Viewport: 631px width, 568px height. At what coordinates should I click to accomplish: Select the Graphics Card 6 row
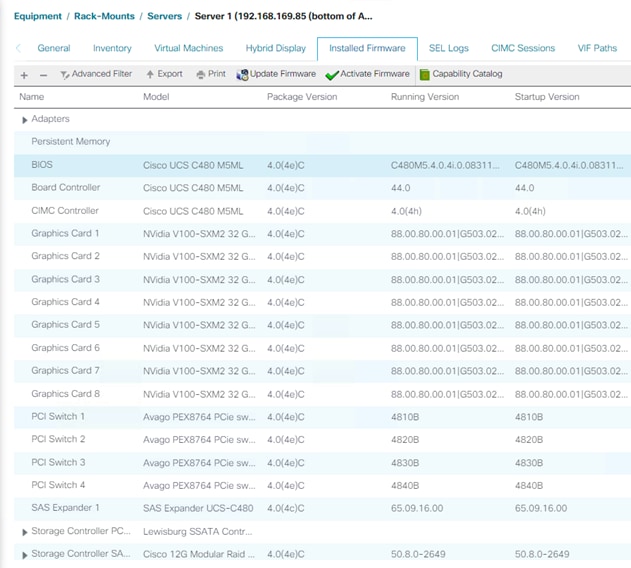(322, 348)
